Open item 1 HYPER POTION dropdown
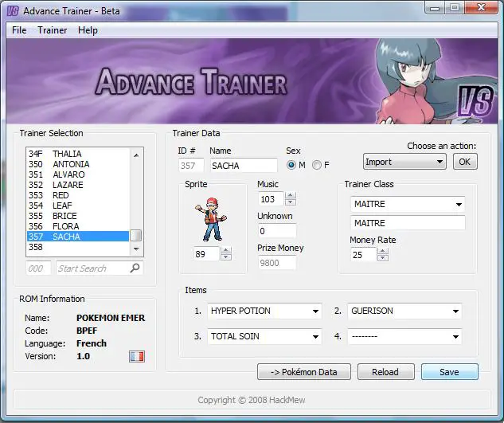 tap(264, 311)
